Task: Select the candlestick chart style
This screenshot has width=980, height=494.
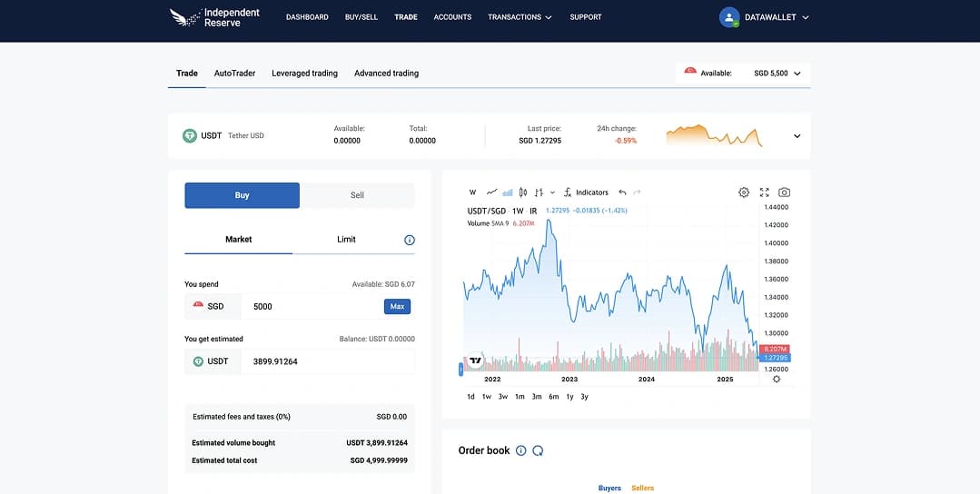Action: [x=523, y=193]
